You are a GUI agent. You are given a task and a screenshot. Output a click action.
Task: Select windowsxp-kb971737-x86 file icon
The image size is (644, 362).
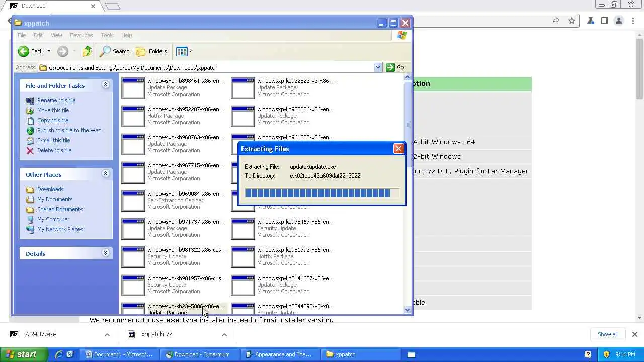point(133,229)
